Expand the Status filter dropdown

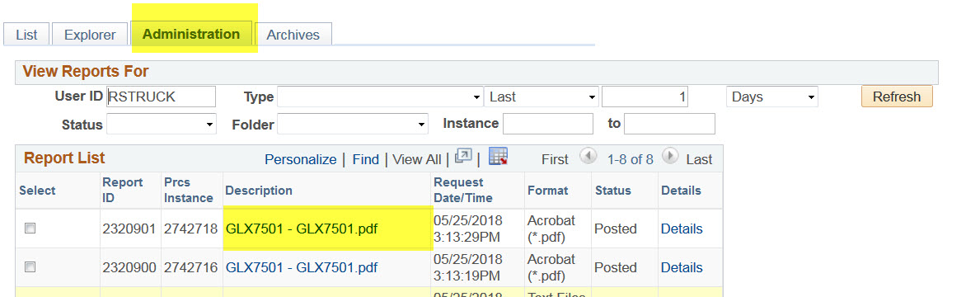(162, 124)
